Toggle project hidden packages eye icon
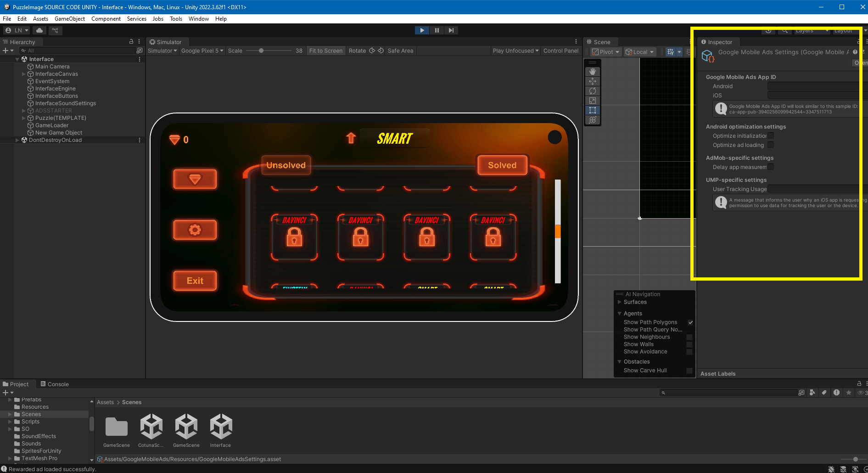 [862, 393]
